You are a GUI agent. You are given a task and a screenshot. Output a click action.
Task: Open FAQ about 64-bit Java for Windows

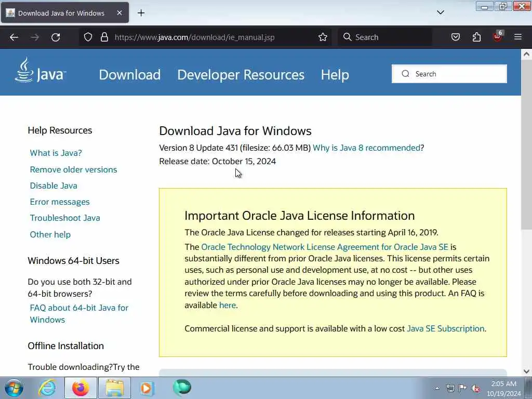[79, 314]
